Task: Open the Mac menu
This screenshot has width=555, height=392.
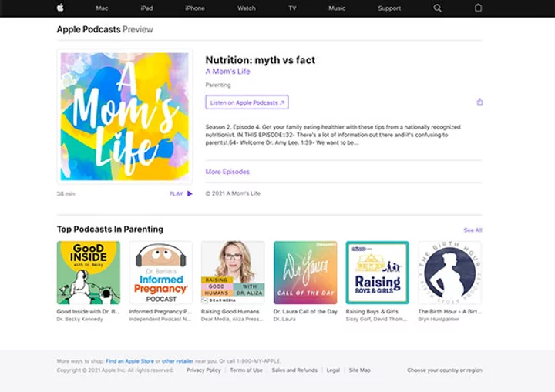Action: pos(102,8)
